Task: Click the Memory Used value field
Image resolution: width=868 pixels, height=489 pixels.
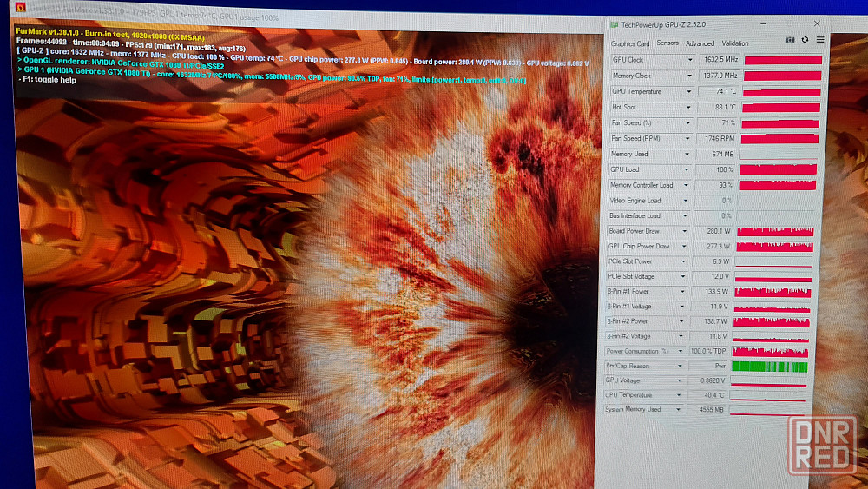Action: [x=717, y=154]
